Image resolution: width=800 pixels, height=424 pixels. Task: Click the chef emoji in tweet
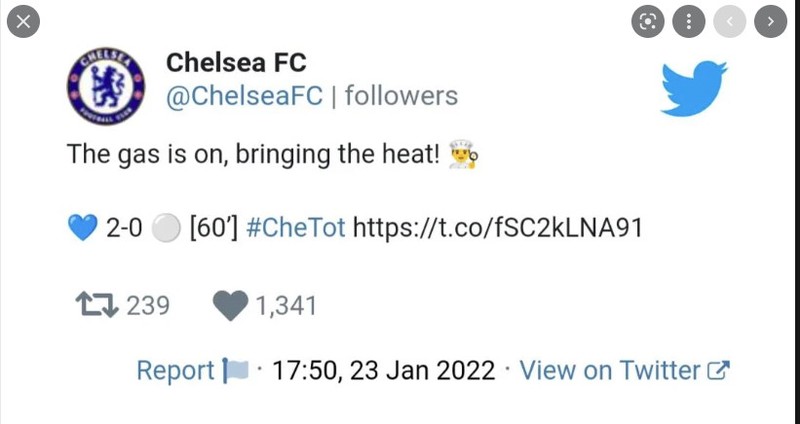pyautogui.click(x=463, y=155)
